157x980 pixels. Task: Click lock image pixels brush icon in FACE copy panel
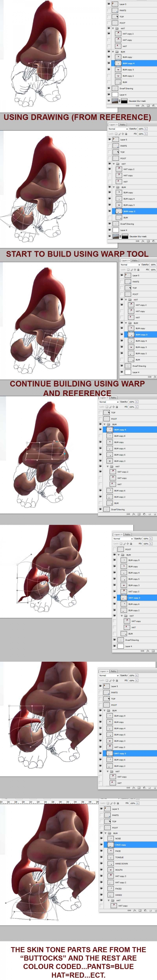coord(111,803)
